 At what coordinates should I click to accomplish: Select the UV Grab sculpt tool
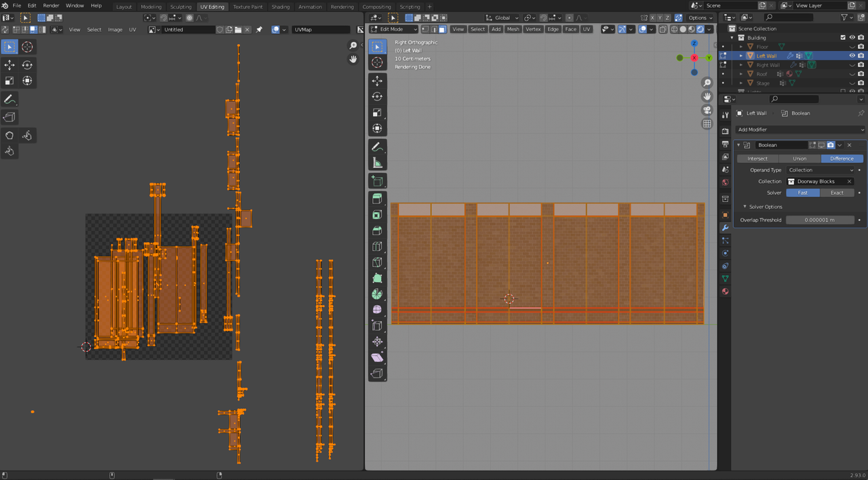pos(9,136)
